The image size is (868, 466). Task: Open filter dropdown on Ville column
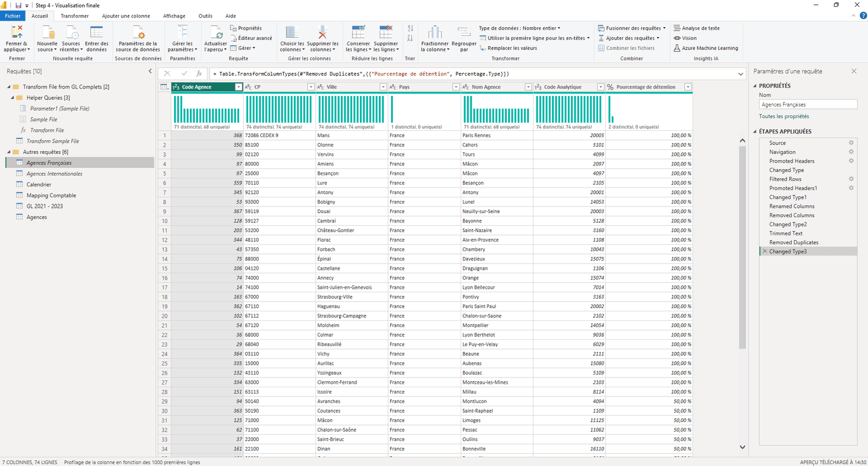pyautogui.click(x=383, y=87)
